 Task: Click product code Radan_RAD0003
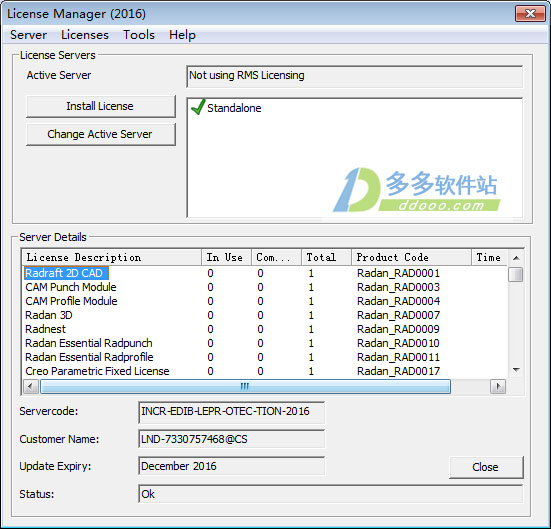coord(398,287)
